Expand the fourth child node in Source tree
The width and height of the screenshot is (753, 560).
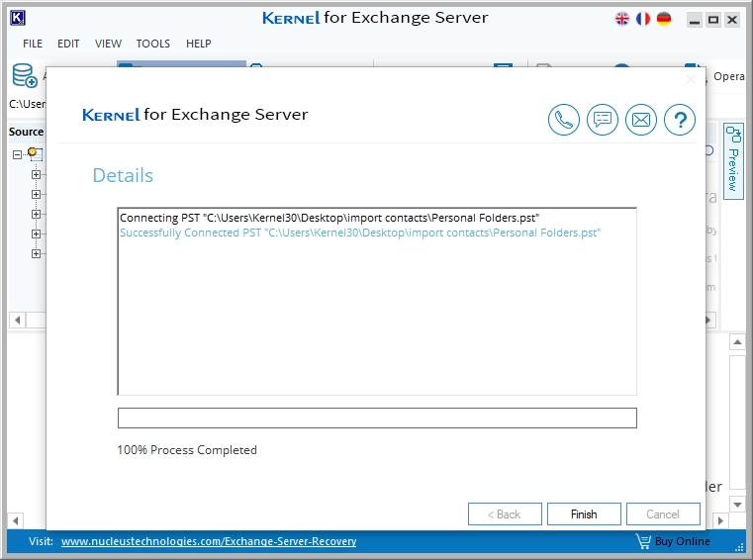pyautogui.click(x=36, y=233)
